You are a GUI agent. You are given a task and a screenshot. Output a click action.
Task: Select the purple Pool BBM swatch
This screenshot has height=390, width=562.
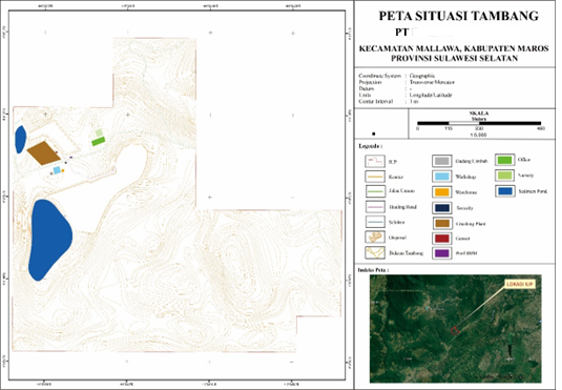pos(442,253)
